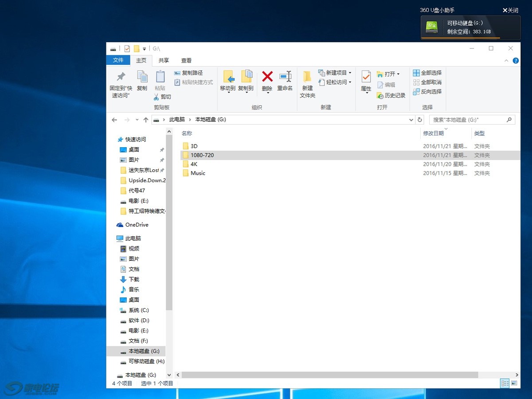Click Invert selection (反向选择)
The height and width of the screenshot is (399, 532).
(427, 92)
